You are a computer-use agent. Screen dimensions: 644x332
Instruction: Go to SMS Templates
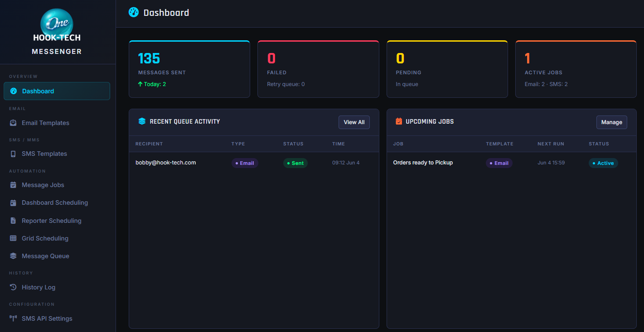pyautogui.click(x=57, y=154)
